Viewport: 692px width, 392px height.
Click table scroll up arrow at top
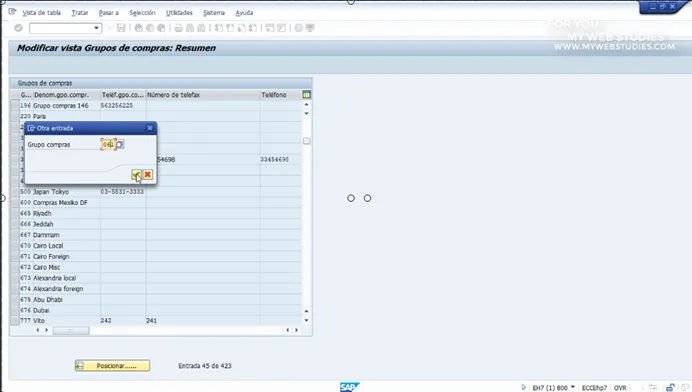(x=306, y=105)
